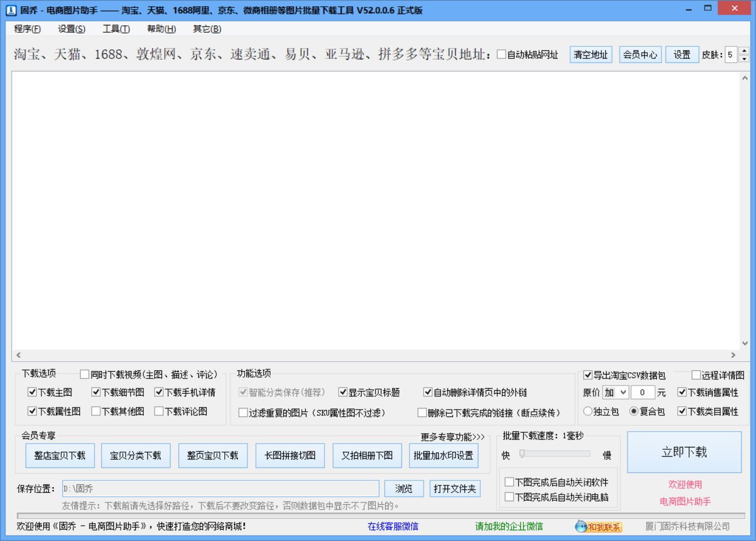This screenshot has height=541, width=756.
Task: Enable 自动粘贴网址 next to address label
Action: coord(502,54)
